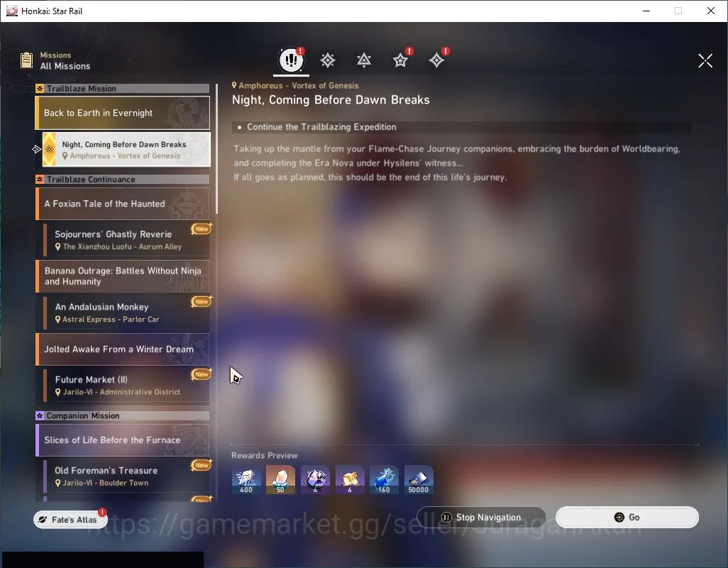The height and width of the screenshot is (568, 728).
Task: Click the pause icon in Stop Navigation
Action: click(446, 518)
